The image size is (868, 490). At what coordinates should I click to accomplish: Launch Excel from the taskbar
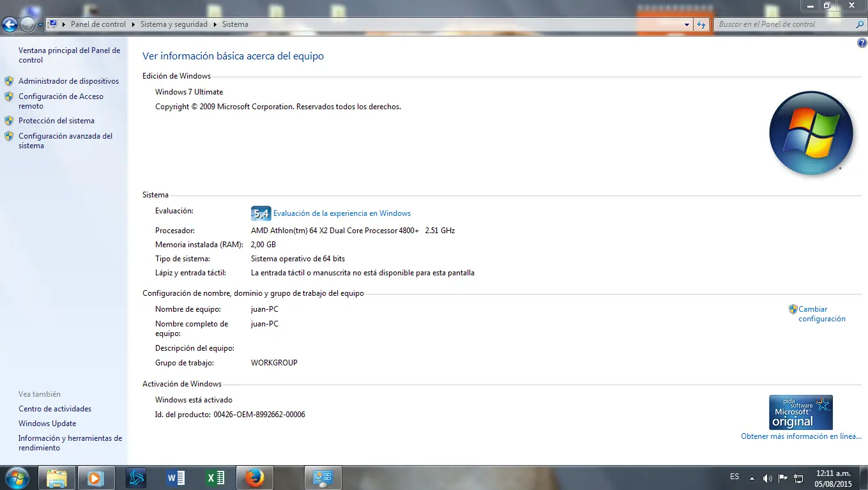pyautogui.click(x=215, y=478)
